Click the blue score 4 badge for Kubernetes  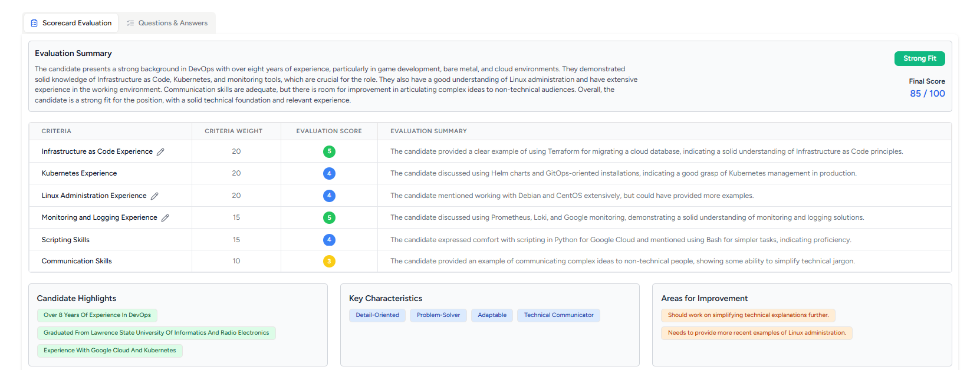tap(329, 173)
